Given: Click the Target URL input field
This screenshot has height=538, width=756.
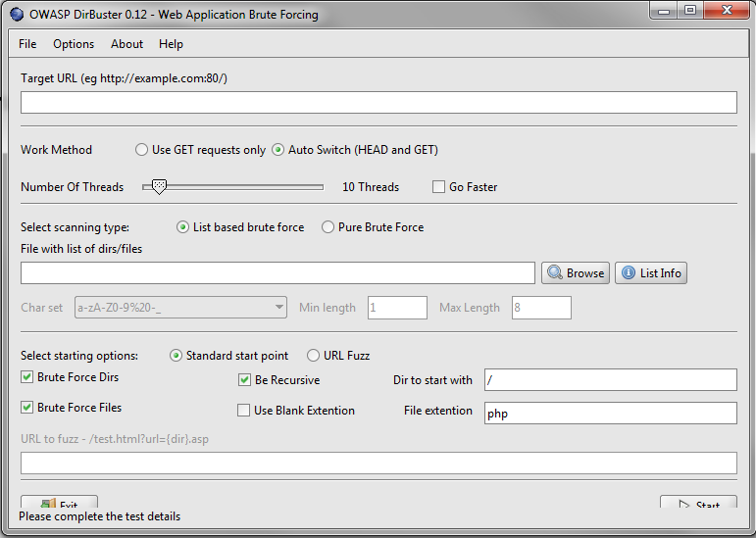Looking at the screenshot, I should 378,103.
